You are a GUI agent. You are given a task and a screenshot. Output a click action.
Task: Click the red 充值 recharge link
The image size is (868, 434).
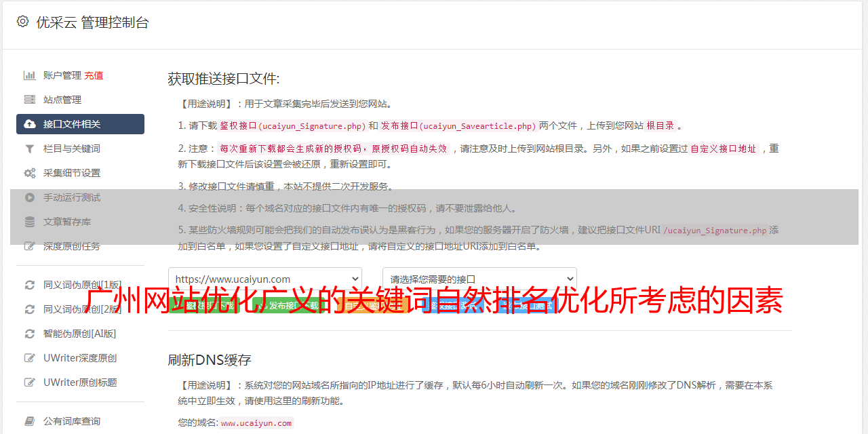94,75
